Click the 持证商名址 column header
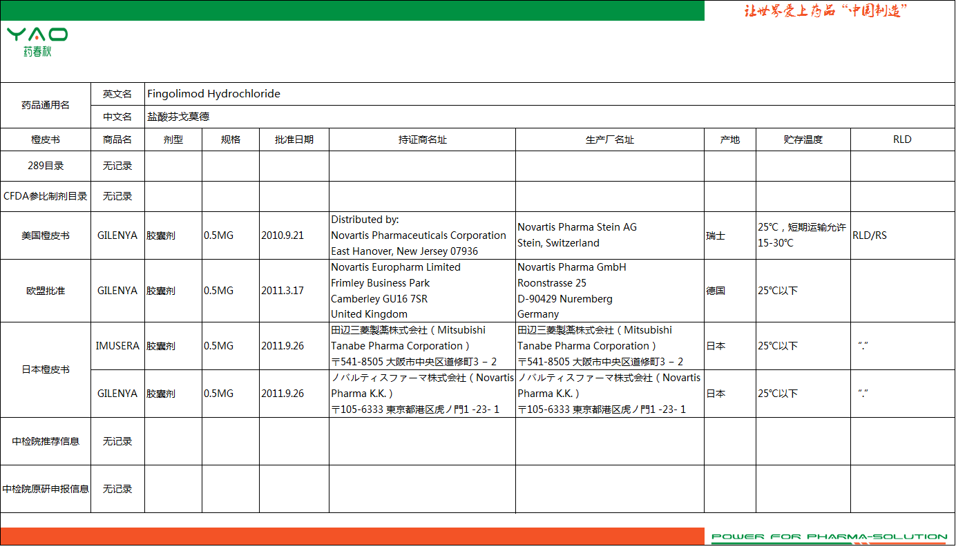 (423, 139)
